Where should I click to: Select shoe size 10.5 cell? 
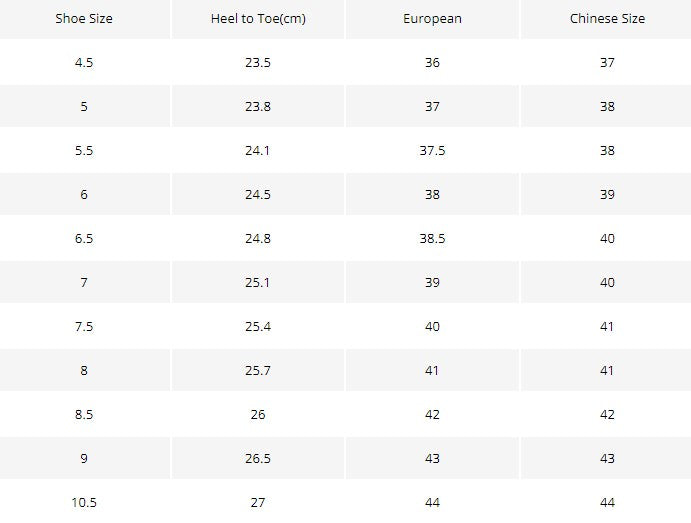point(84,502)
